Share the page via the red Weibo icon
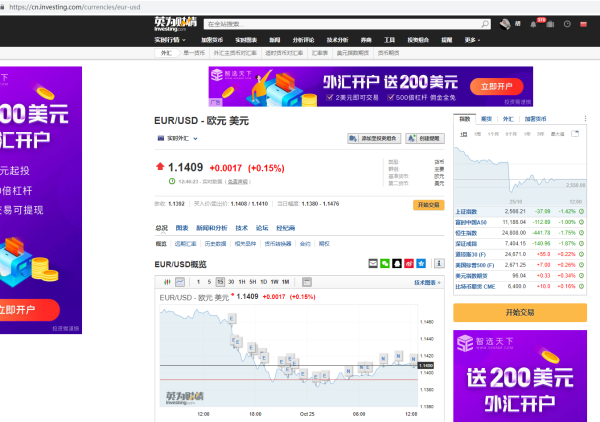This screenshot has width=600, height=422. 409,263
